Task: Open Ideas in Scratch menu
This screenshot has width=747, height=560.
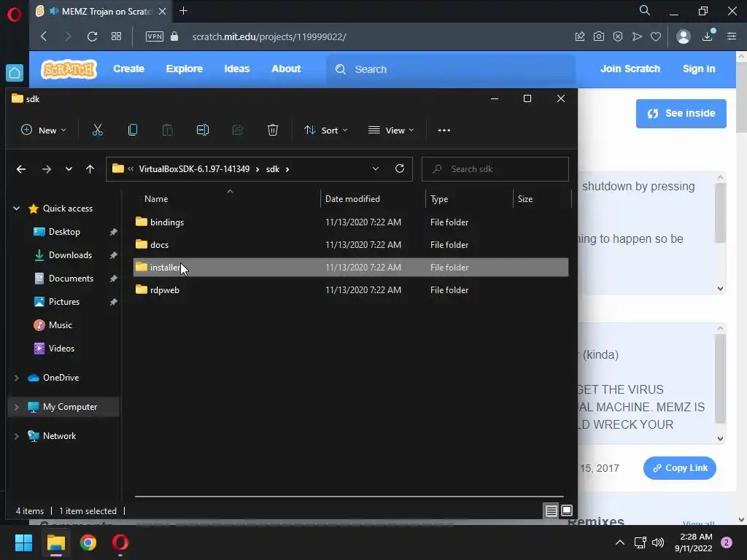Action: click(237, 69)
